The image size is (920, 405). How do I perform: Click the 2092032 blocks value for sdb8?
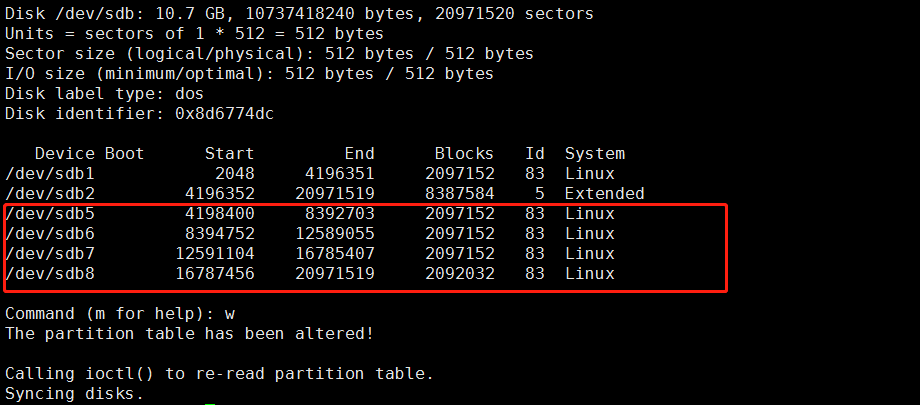(459, 274)
